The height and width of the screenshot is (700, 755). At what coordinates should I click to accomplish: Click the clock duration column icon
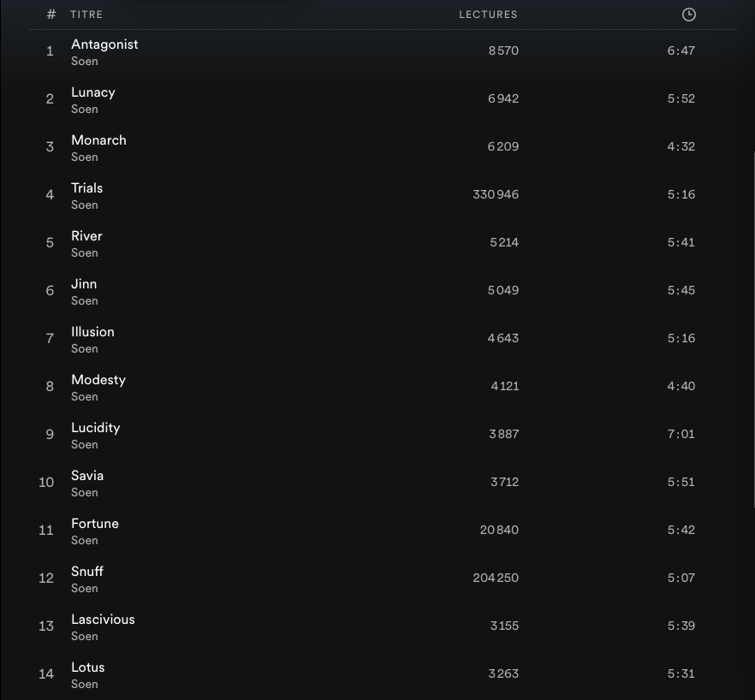click(x=688, y=15)
